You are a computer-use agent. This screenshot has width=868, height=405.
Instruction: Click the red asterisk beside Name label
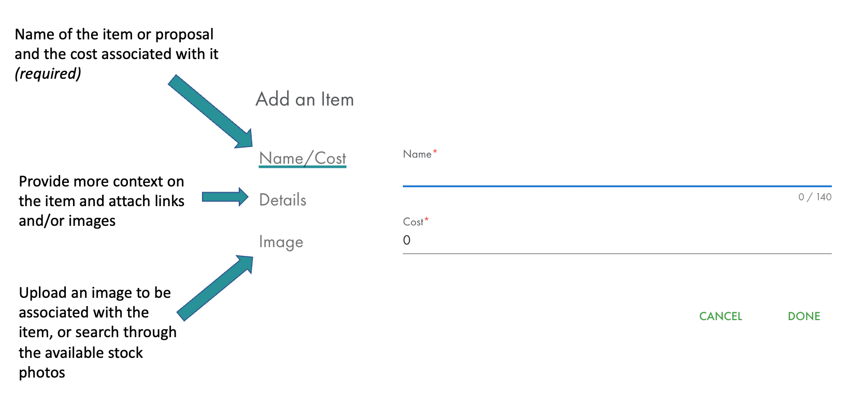click(435, 152)
